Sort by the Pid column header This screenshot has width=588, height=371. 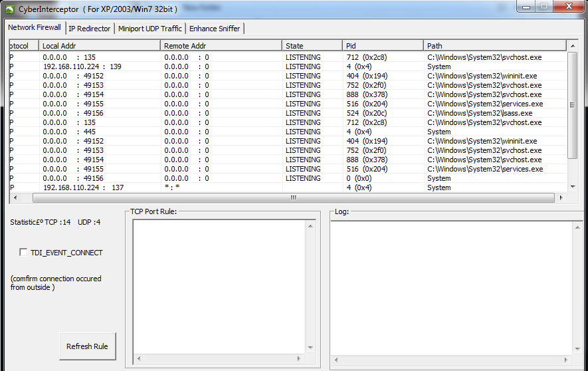click(x=383, y=46)
